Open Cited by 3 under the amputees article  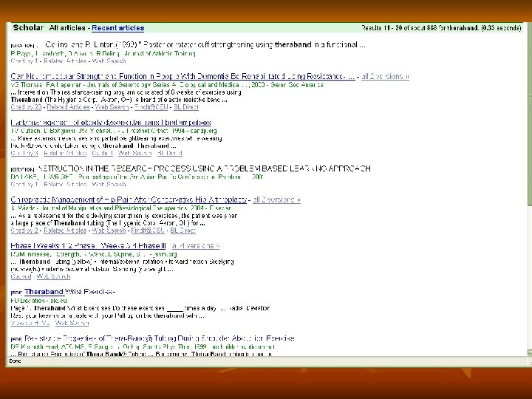(24, 154)
